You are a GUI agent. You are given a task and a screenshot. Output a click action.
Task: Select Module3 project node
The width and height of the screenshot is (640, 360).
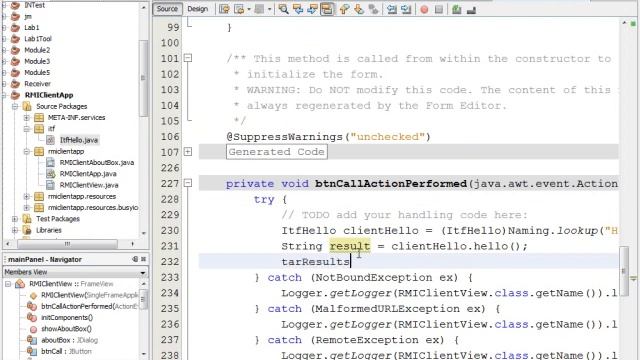37,61
